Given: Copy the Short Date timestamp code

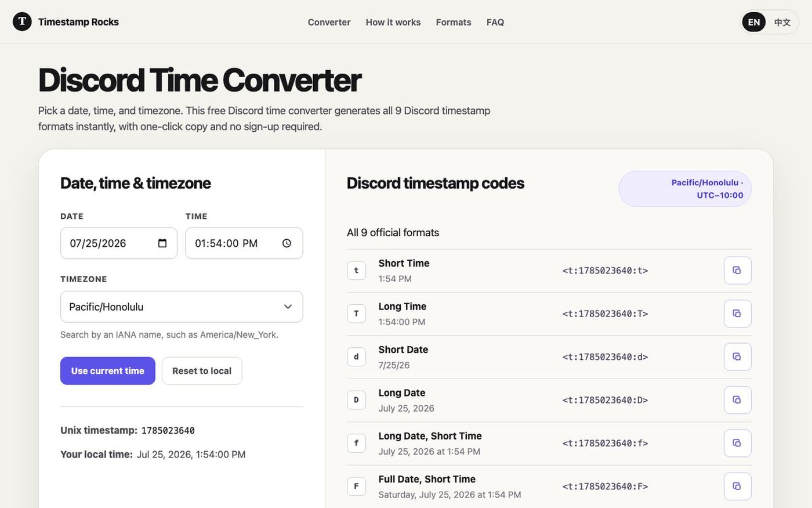Looking at the screenshot, I should tap(737, 356).
